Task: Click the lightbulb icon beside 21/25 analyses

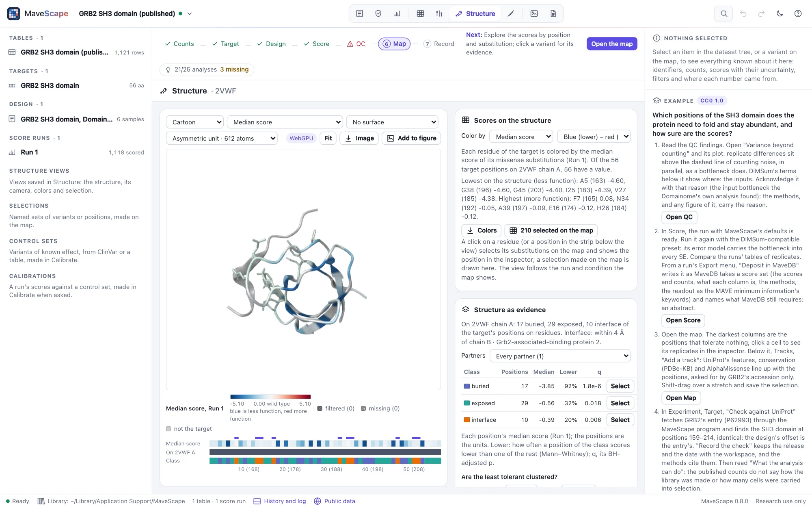Action: [168, 69]
